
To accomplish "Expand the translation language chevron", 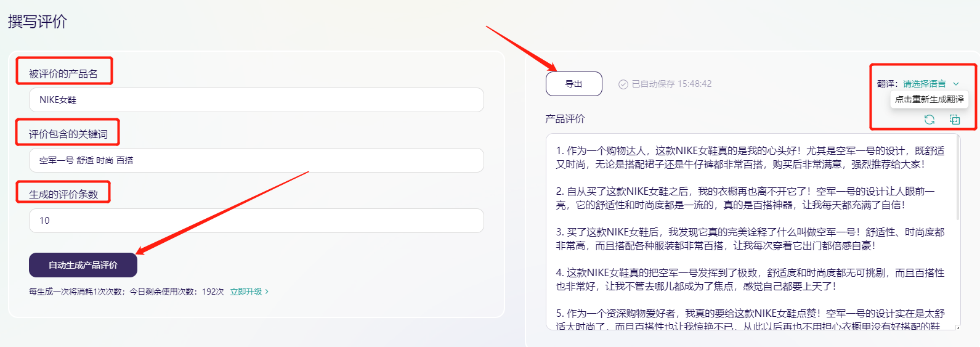I will click(x=956, y=84).
